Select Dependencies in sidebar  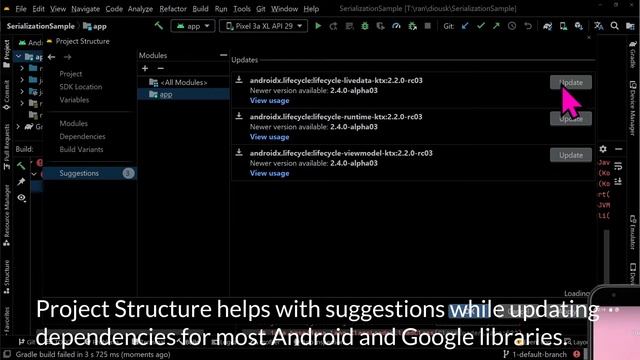coord(82,136)
